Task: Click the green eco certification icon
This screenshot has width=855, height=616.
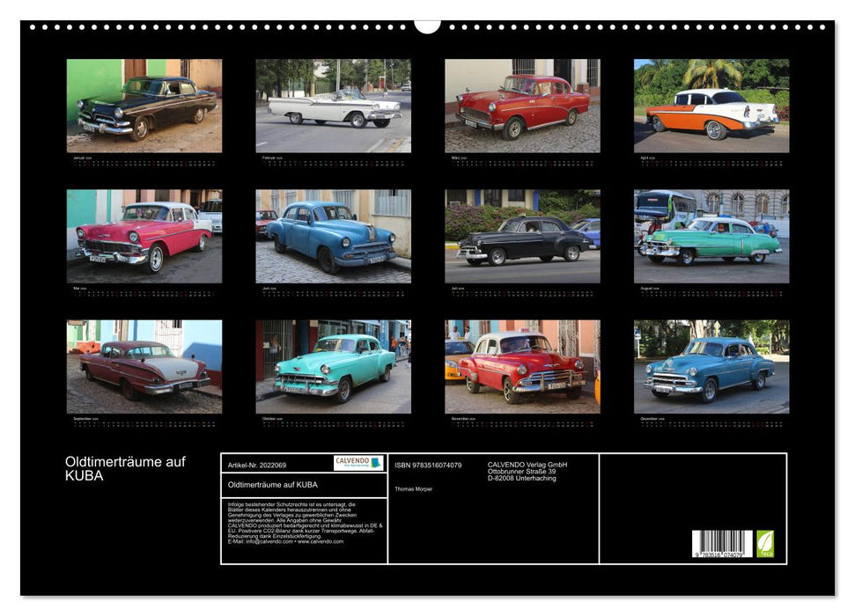Action: (765, 543)
